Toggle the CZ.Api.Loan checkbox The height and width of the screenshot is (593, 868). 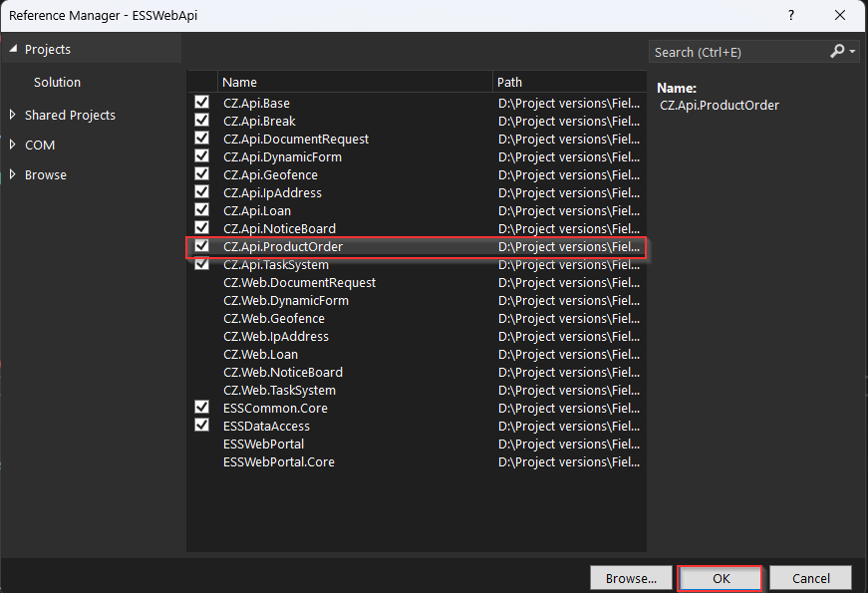pos(202,210)
